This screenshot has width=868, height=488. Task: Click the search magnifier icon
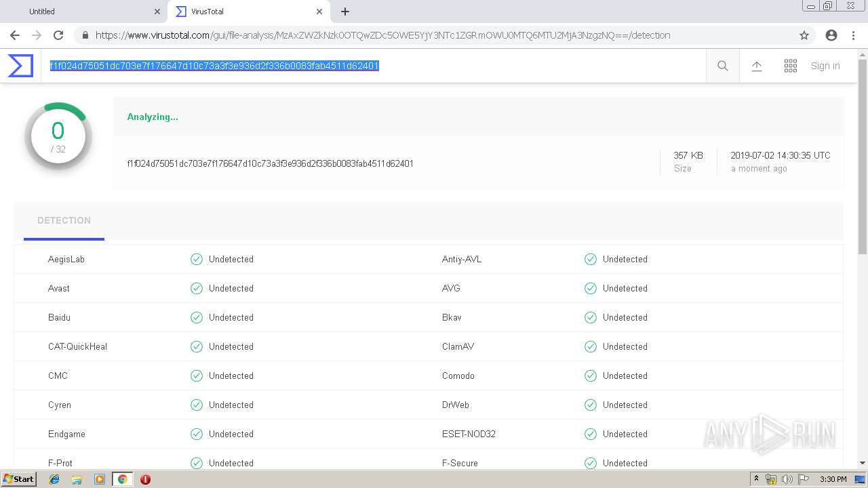[x=723, y=66]
